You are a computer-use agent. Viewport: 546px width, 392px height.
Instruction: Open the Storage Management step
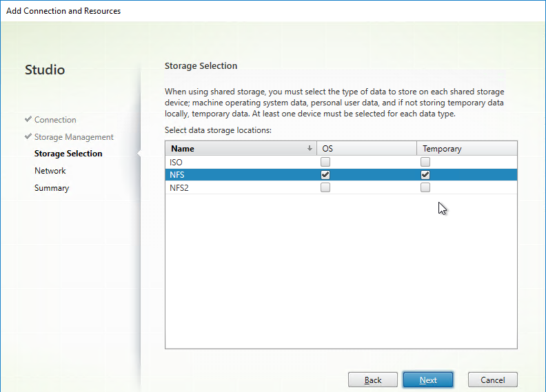point(74,137)
